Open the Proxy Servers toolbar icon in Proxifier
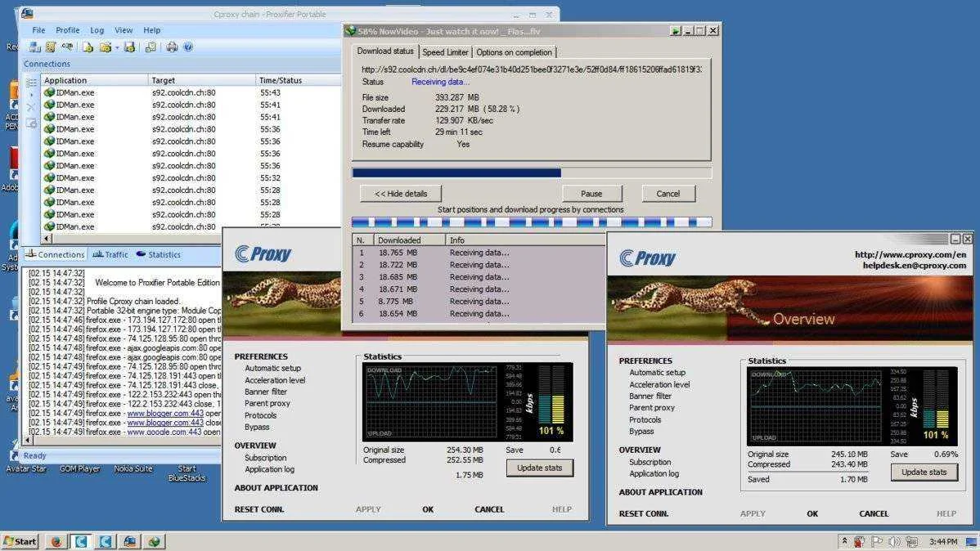The image size is (980, 551). (x=35, y=47)
